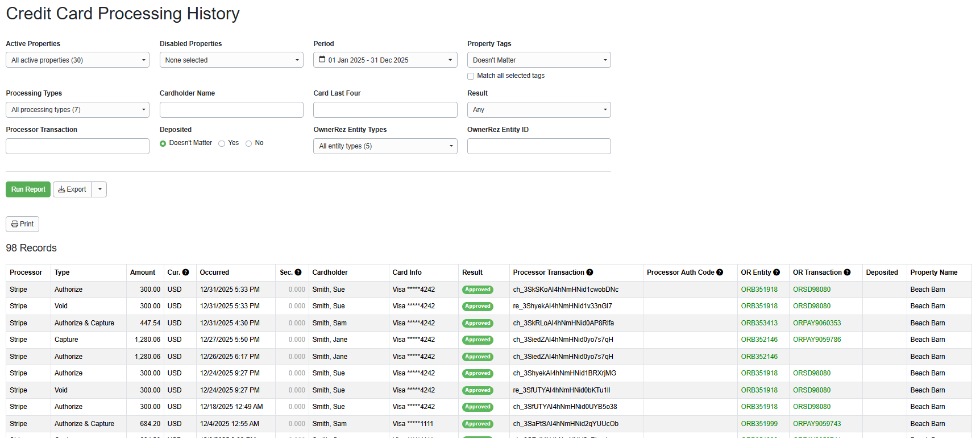Open ORB351999 entity link
Viewport: 980px width, 438px height.
pyautogui.click(x=759, y=424)
